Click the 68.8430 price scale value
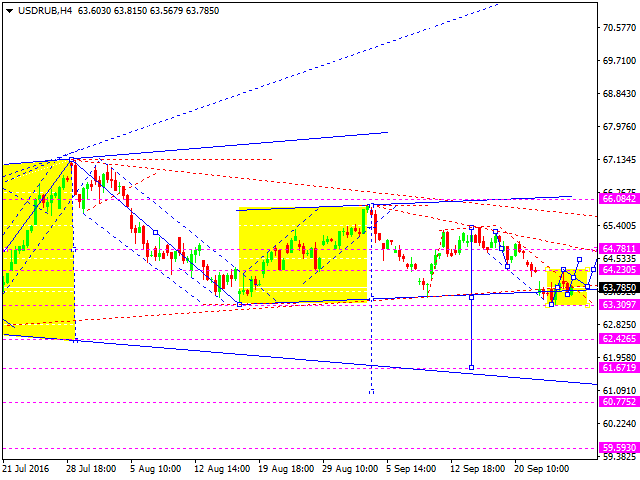 coord(619,94)
